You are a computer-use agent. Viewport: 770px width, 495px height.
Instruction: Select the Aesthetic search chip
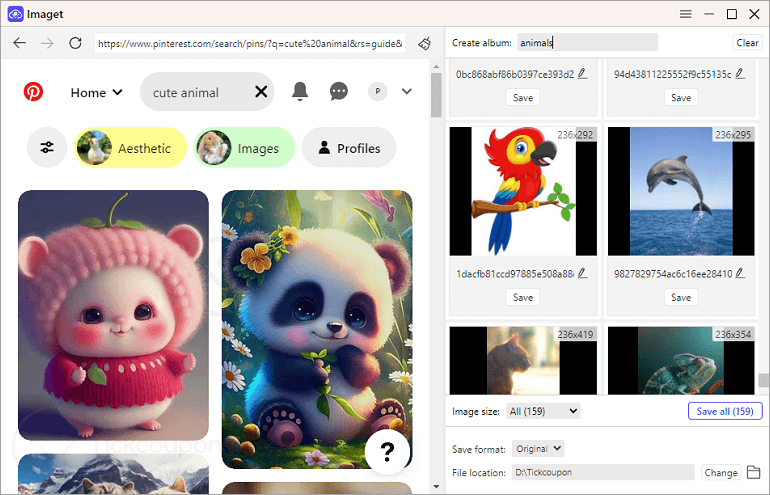pyautogui.click(x=130, y=147)
